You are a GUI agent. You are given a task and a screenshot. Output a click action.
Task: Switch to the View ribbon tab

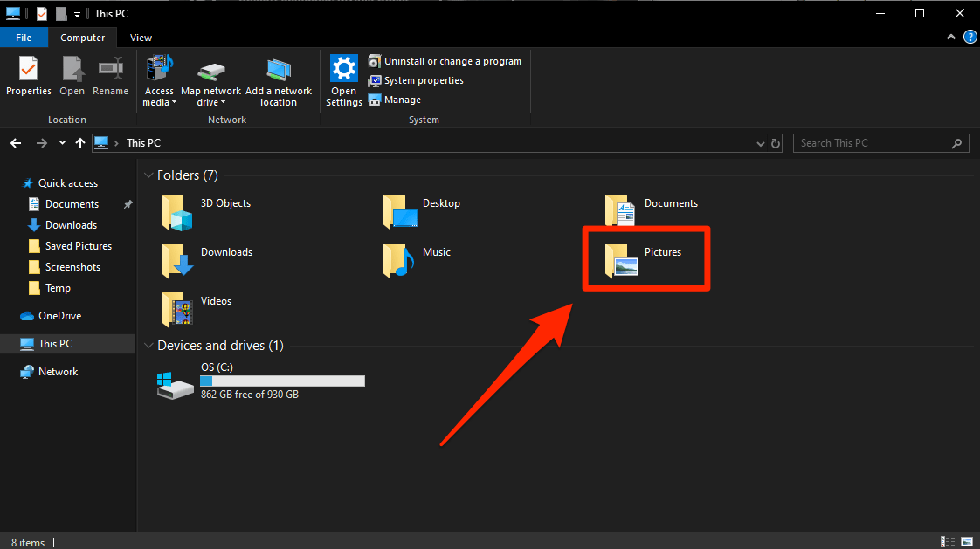coord(141,38)
